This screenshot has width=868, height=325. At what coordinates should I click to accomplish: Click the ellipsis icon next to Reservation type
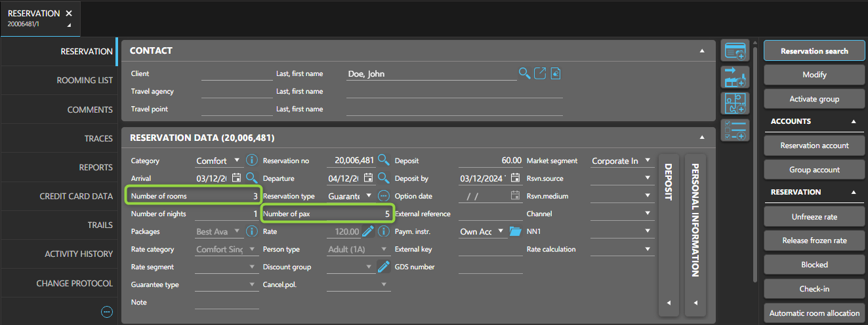click(384, 196)
